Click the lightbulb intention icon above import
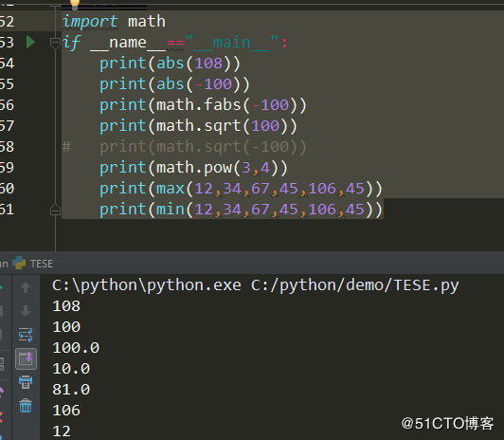 [x=75, y=4]
